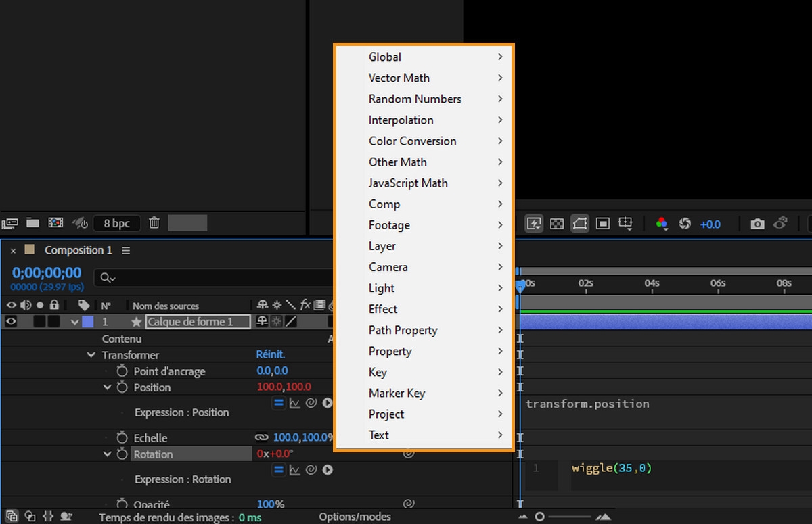Open Position expression language menu arrow

[x=328, y=403]
